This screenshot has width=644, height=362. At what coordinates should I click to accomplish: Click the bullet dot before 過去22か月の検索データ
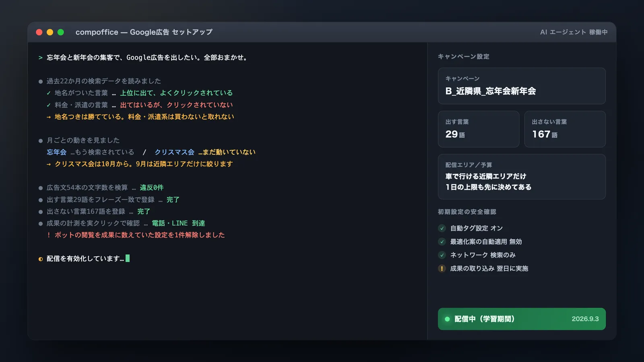pyautogui.click(x=41, y=82)
